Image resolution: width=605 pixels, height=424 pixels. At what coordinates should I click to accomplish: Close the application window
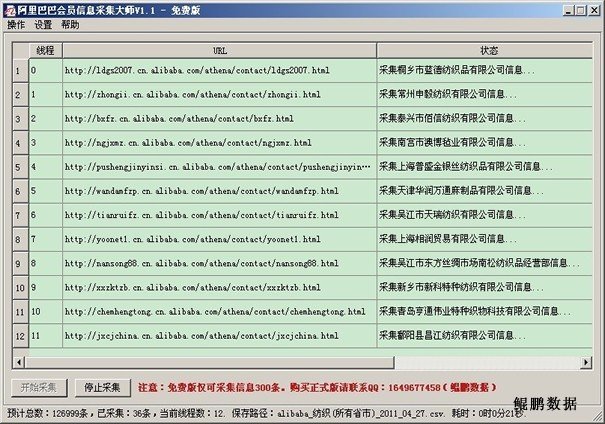coord(594,10)
